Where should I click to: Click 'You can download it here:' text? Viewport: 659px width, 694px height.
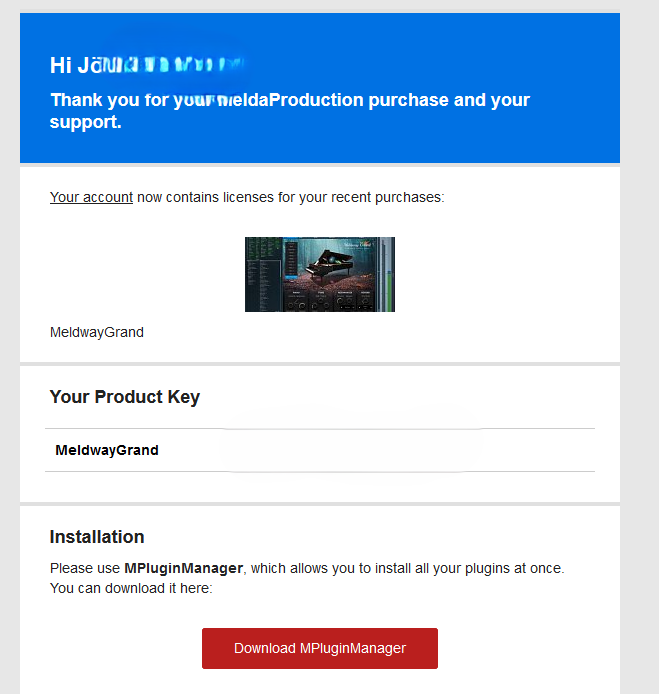131,588
